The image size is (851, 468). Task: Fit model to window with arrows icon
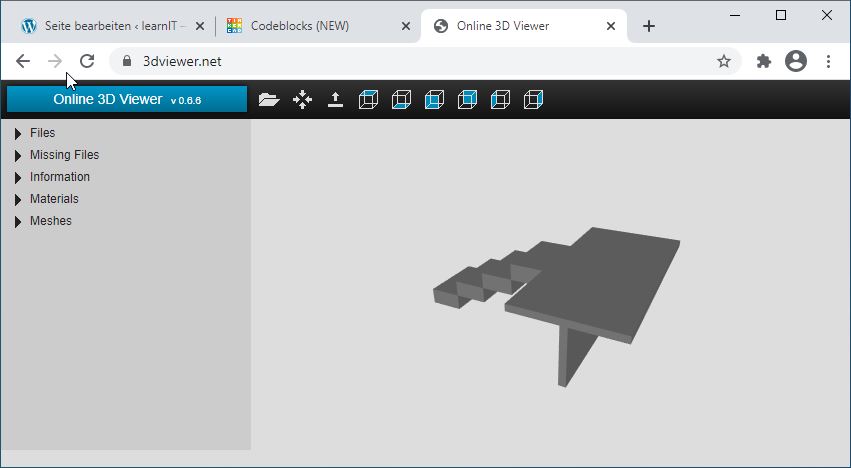[302, 99]
